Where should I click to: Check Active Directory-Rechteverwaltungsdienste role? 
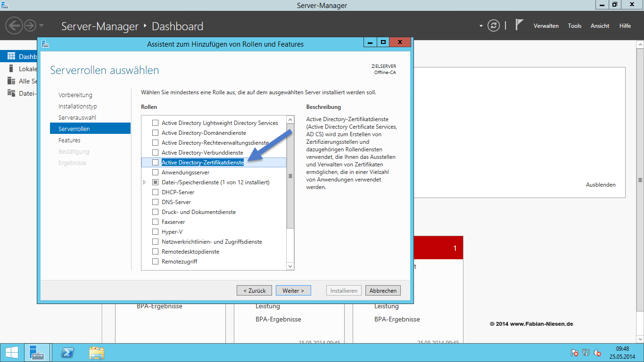click(x=156, y=143)
